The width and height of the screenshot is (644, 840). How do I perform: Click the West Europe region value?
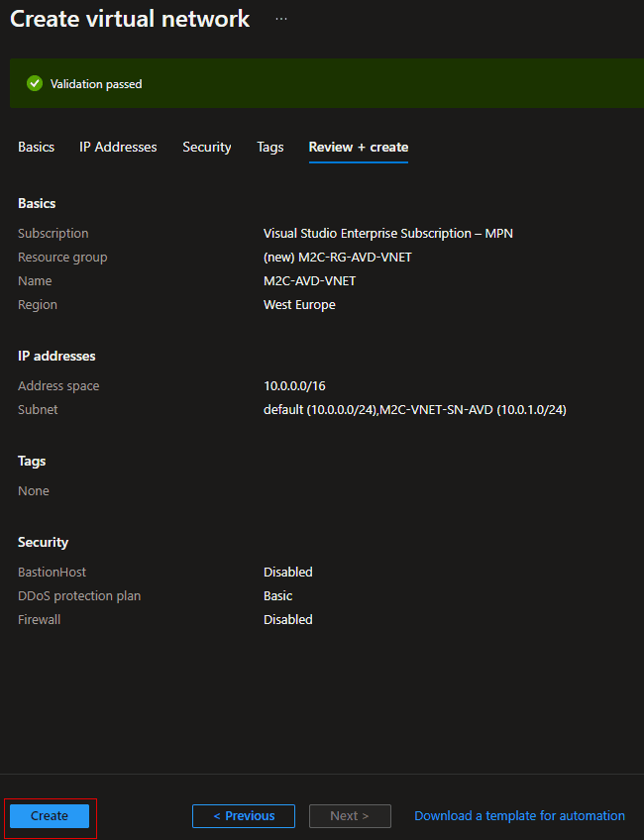[299, 305]
